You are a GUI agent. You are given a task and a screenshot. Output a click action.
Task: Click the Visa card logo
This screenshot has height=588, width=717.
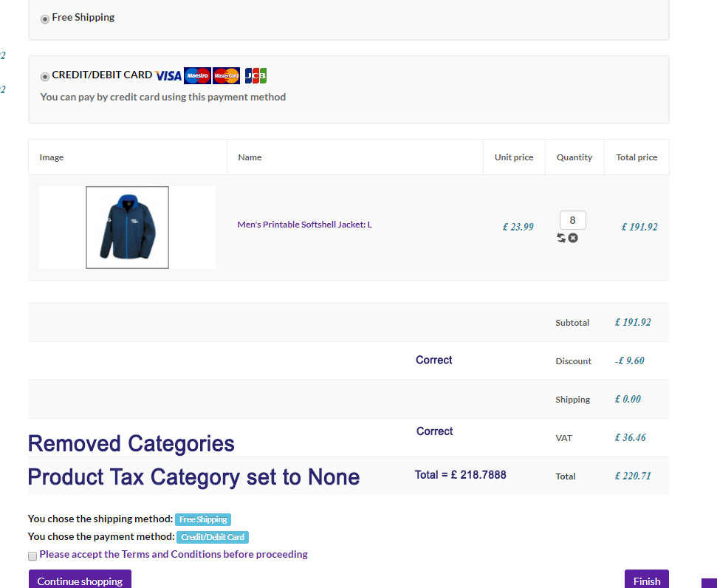click(x=168, y=75)
